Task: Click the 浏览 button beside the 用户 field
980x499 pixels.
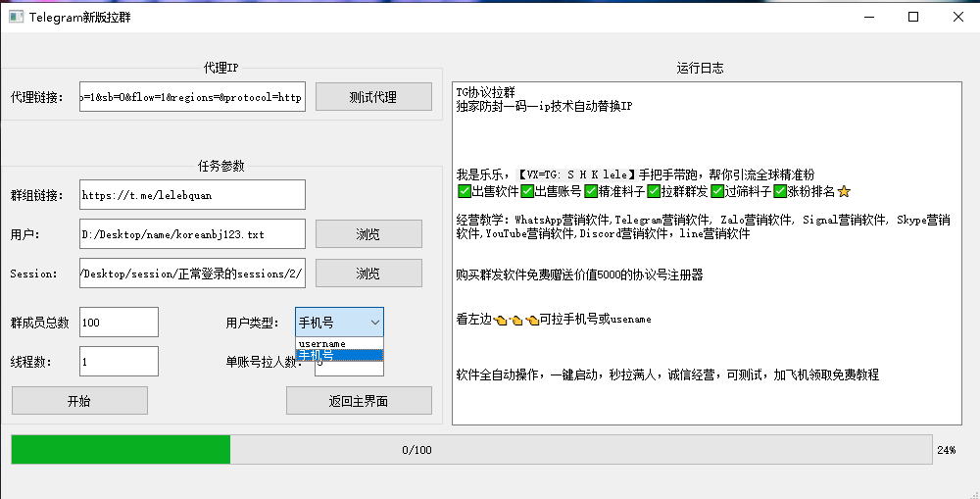Action: [368, 234]
